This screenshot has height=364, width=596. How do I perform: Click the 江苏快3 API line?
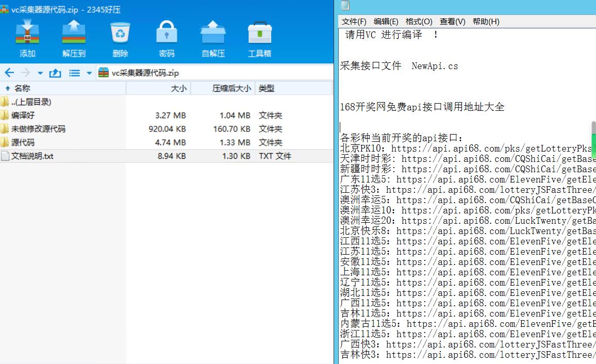(x=468, y=190)
